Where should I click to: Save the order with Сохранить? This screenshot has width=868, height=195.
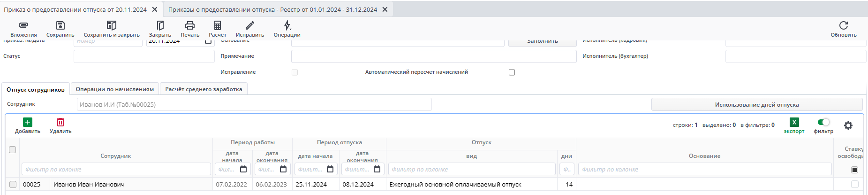pyautogui.click(x=60, y=29)
